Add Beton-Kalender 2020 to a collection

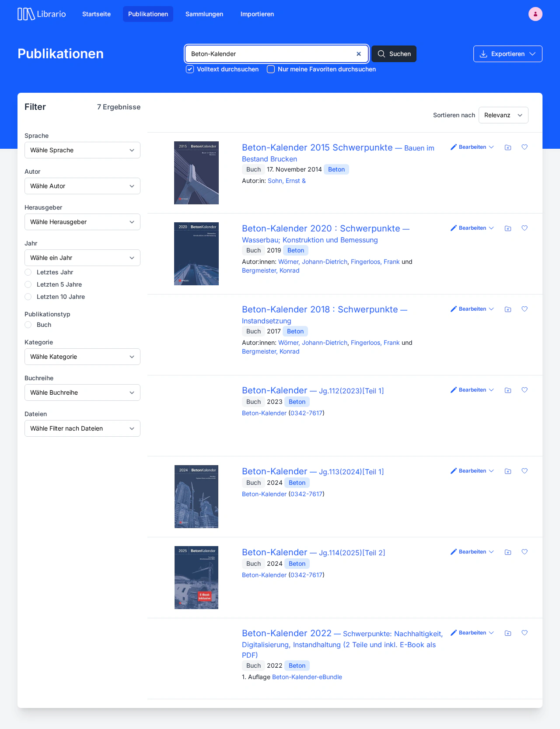[x=508, y=228]
